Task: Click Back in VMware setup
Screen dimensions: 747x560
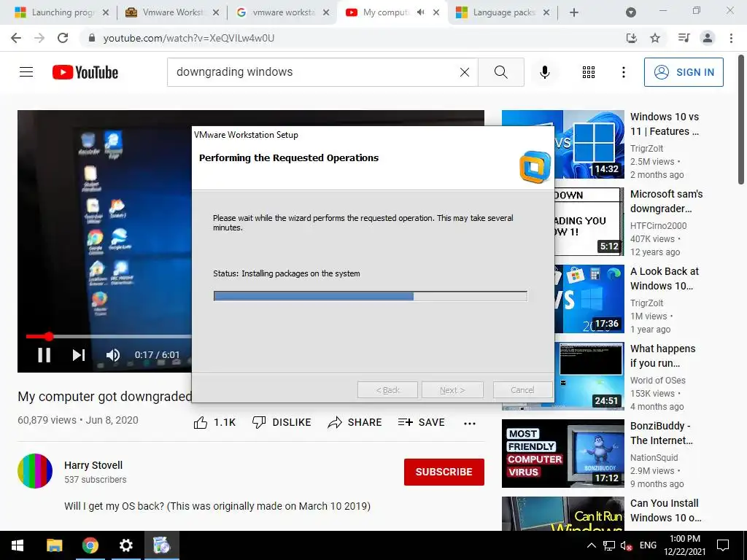Action: tap(388, 390)
